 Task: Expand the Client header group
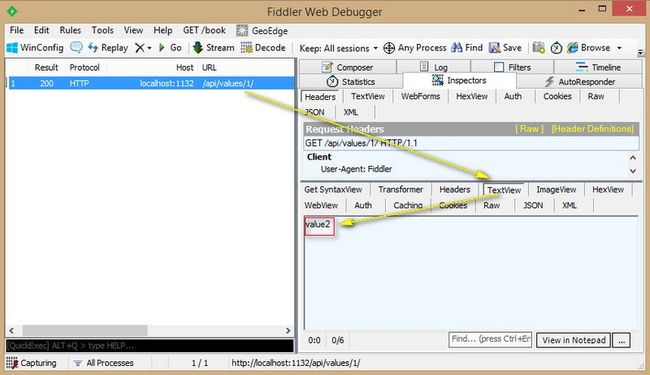point(319,157)
